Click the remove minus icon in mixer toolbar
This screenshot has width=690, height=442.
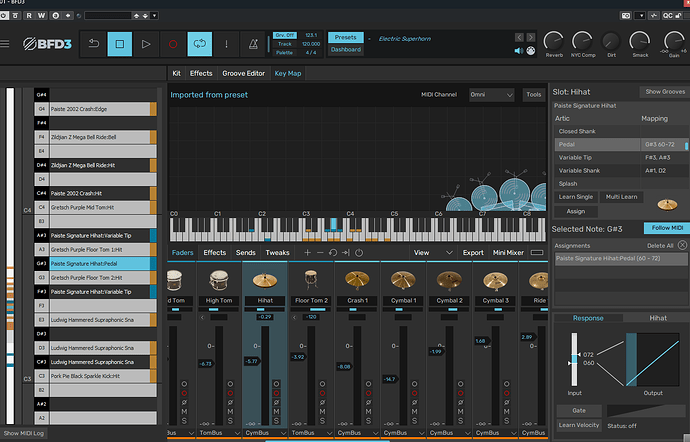pos(320,252)
